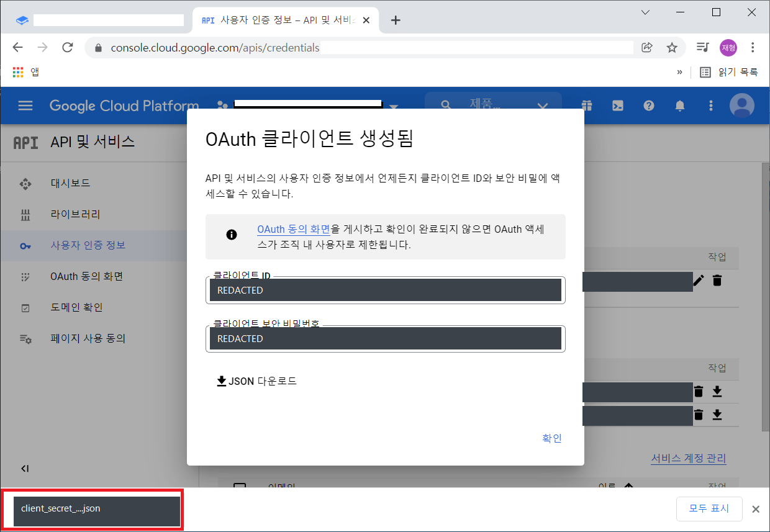Click the API 및 서비스 sidebar header

pos(93,142)
